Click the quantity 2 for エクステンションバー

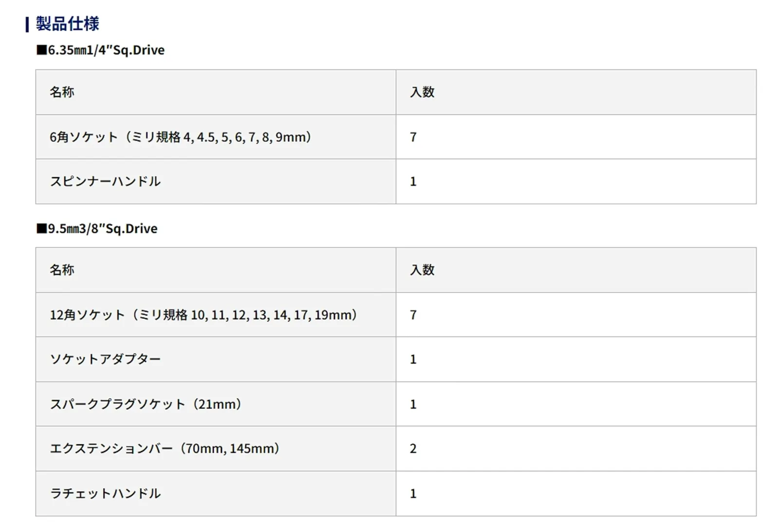[413, 448]
